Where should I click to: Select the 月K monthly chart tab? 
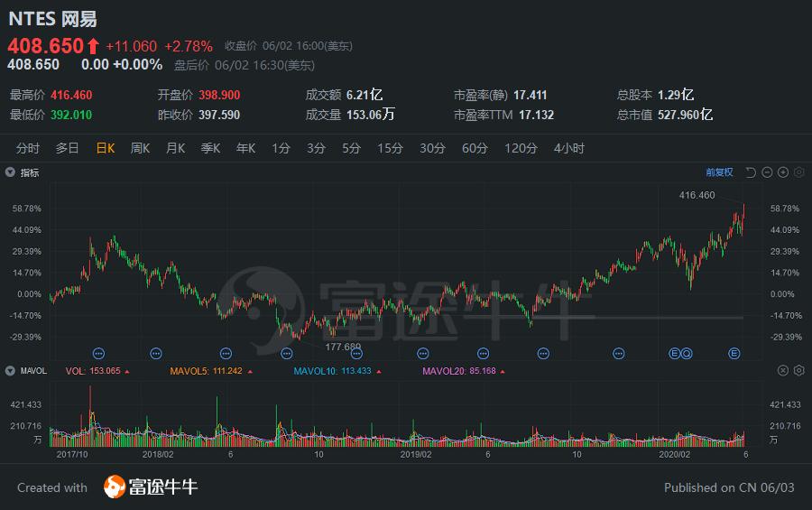tap(176, 148)
